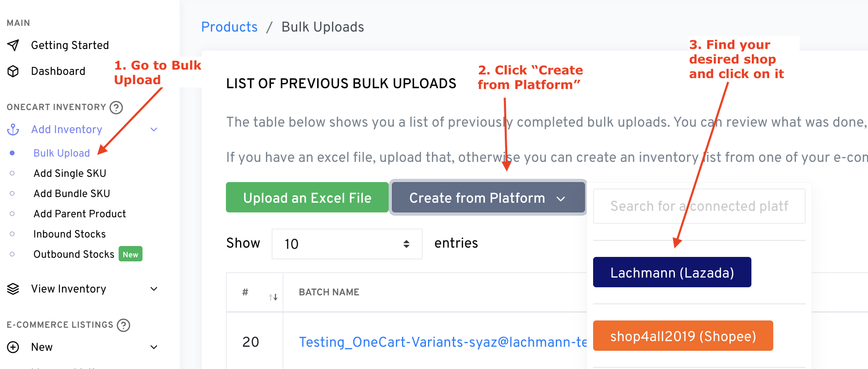Collapse the Add Inventory menu chevron
Screen dimensions: 868x369
click(x=154, y=129)
